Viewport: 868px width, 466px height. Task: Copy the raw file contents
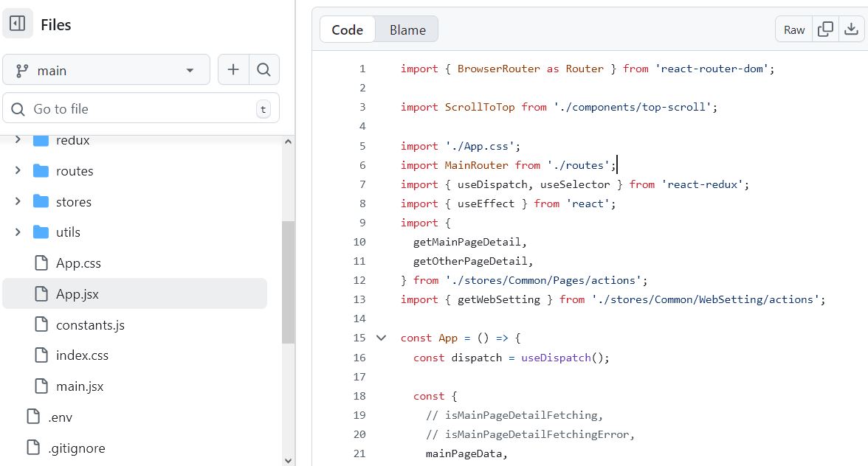tap(825, 29)
